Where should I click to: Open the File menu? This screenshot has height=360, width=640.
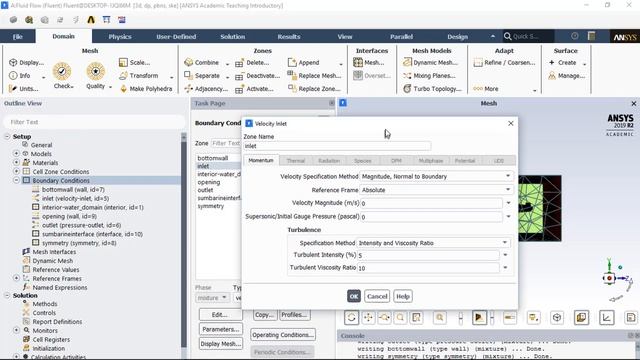click(x=18, y=36)
